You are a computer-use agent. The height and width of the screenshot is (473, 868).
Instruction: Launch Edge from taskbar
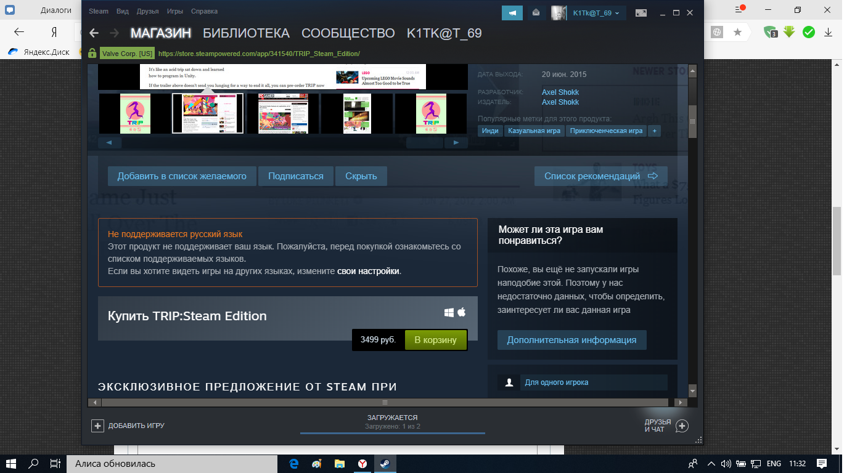294,463
